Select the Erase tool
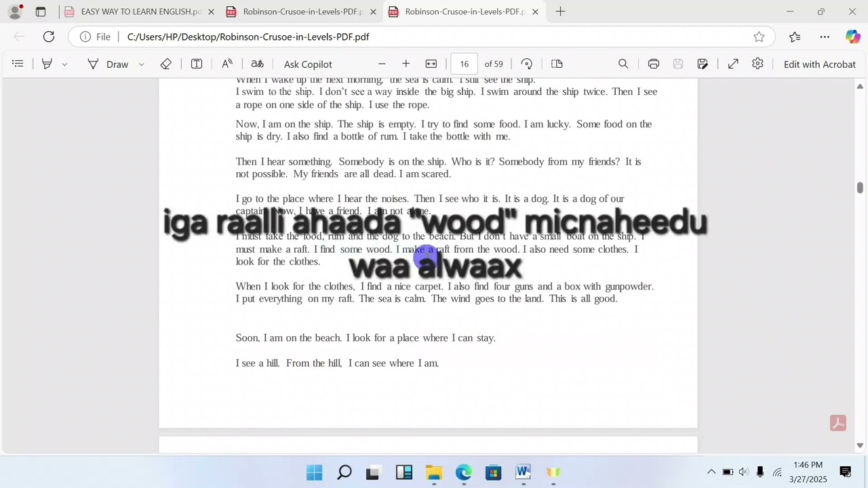This screenshot has width=868, height=488. (165, 64)
